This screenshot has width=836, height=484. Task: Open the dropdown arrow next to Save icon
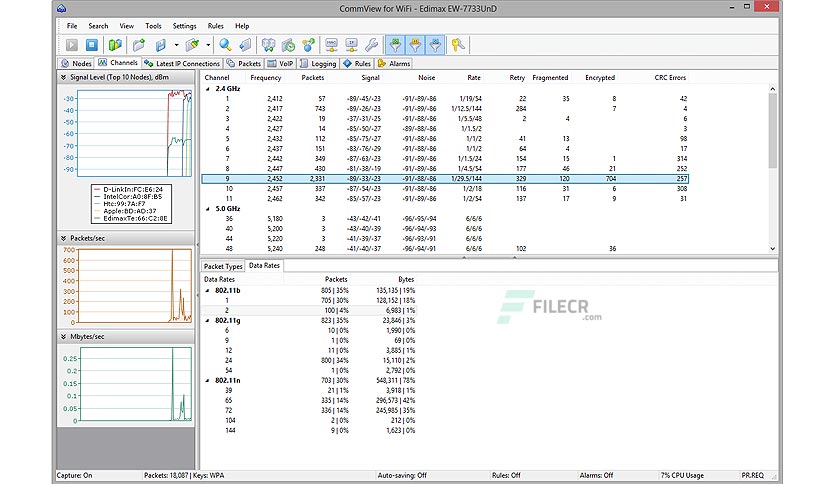click(x=176, y=45)
